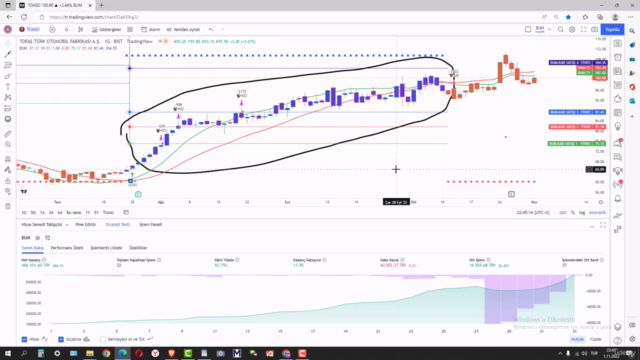This screenshot has height=360, width=640.
Task: Open İşlemlerin Listesi tab
Action: point(106,248)
